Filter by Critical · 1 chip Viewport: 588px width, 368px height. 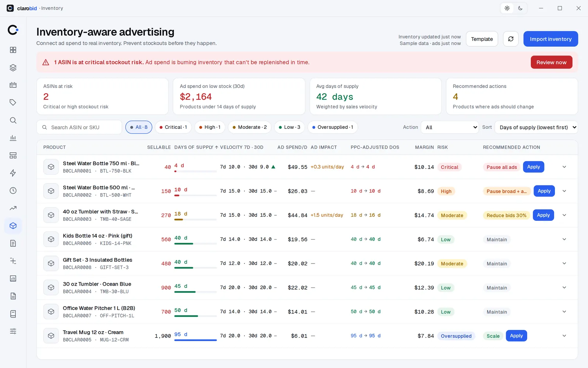click(x=173, y=127)
